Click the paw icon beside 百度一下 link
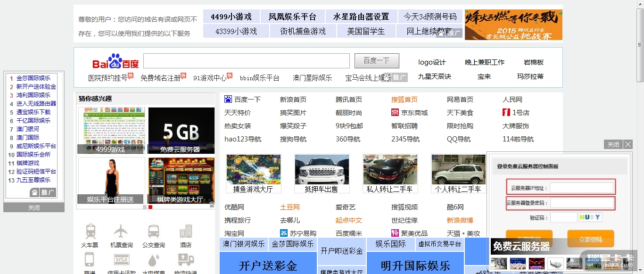 [228, 100]
